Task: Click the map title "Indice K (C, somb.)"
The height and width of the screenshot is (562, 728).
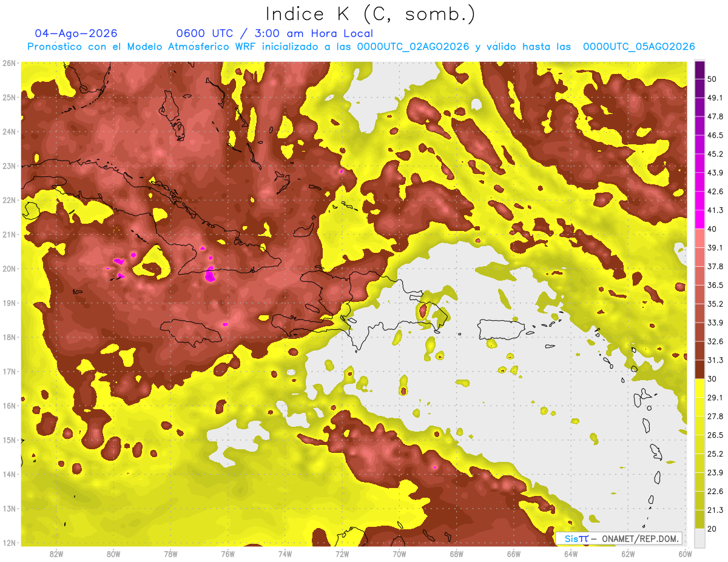Action: coord(371,14)
